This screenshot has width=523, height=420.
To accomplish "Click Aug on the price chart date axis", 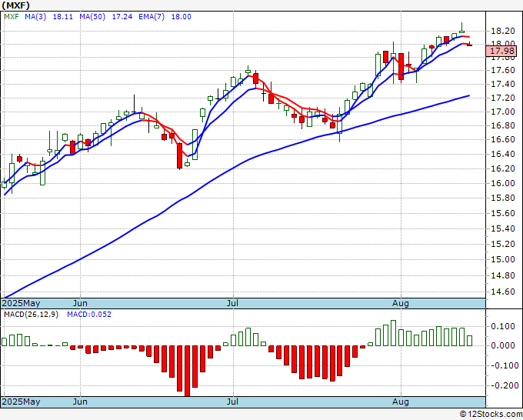I will tap(401, 303).
